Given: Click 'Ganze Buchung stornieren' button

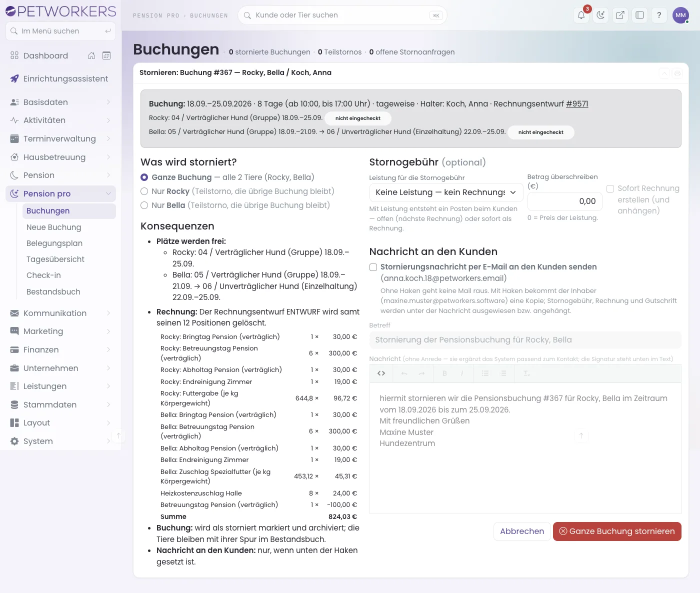Looking at the screenshot, I should point(617,531).
